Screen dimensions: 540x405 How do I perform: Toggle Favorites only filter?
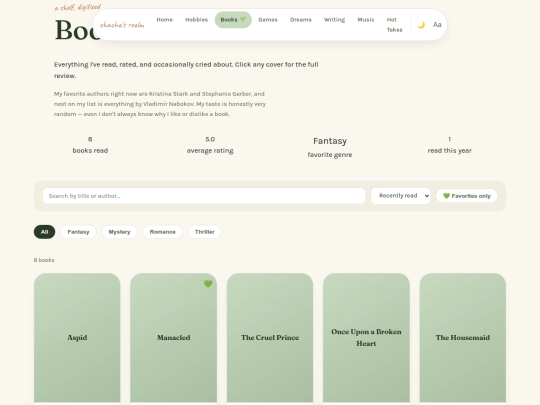point(467,196)
